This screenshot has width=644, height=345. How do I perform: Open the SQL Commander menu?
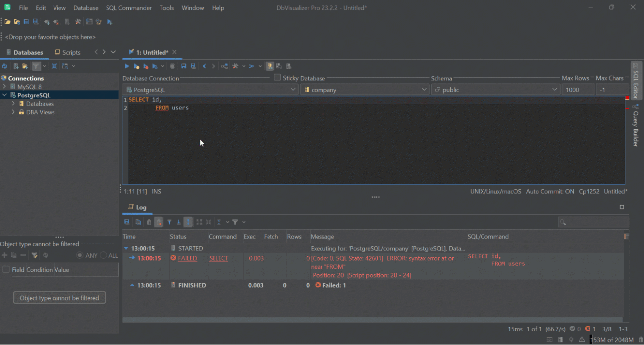click(x=128, y=7)
